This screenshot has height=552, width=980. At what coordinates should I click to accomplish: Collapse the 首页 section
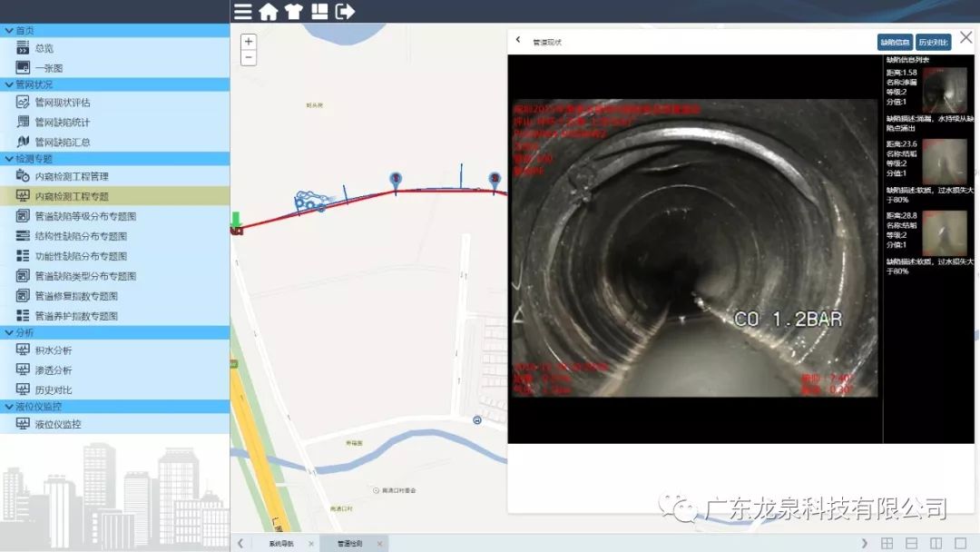pyautogui.click(x=9, y=30)
